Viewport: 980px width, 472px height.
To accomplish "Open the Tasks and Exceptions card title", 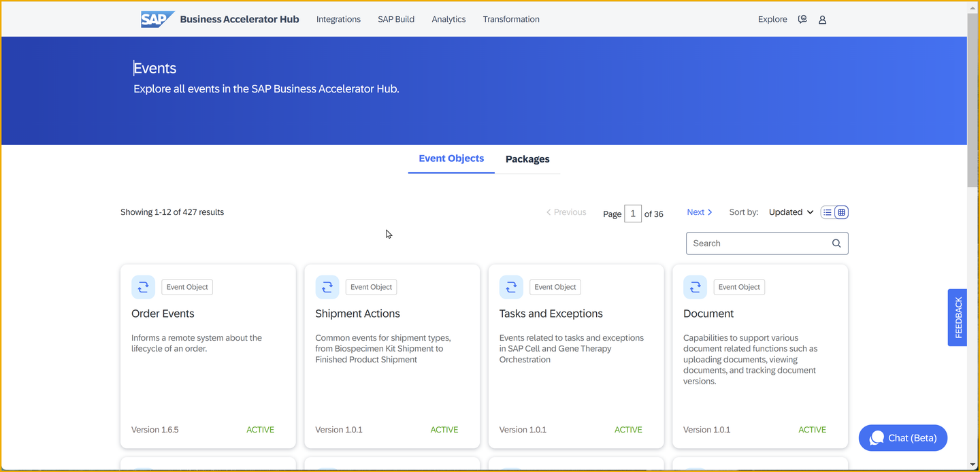I will [551, 314].
